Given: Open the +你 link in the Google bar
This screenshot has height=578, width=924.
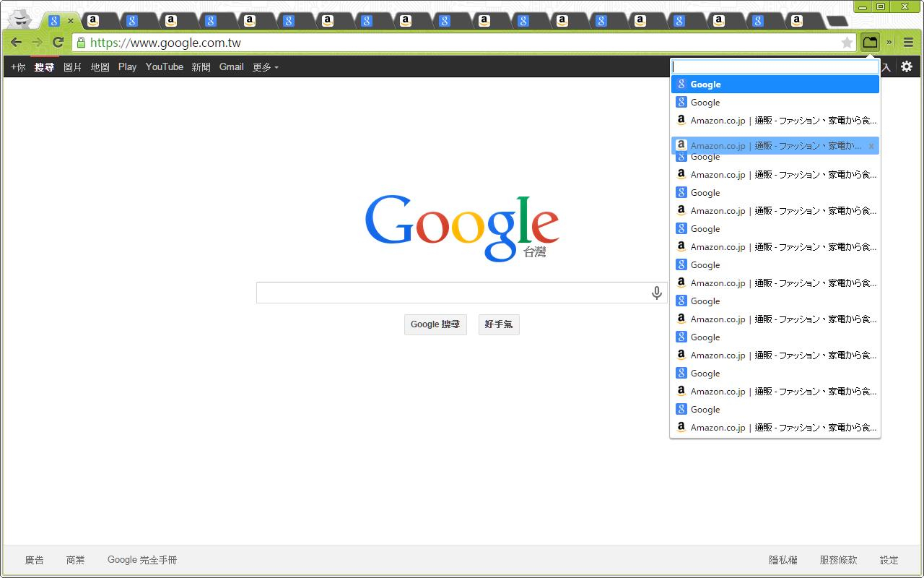Looking at the screenshot, I should (x=18, y=67).
